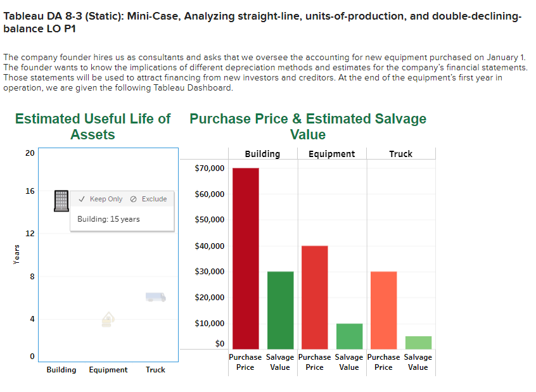Select the Building column header in salvage chart
Screen dimensions: 536x392
click(x=262, y=153)
